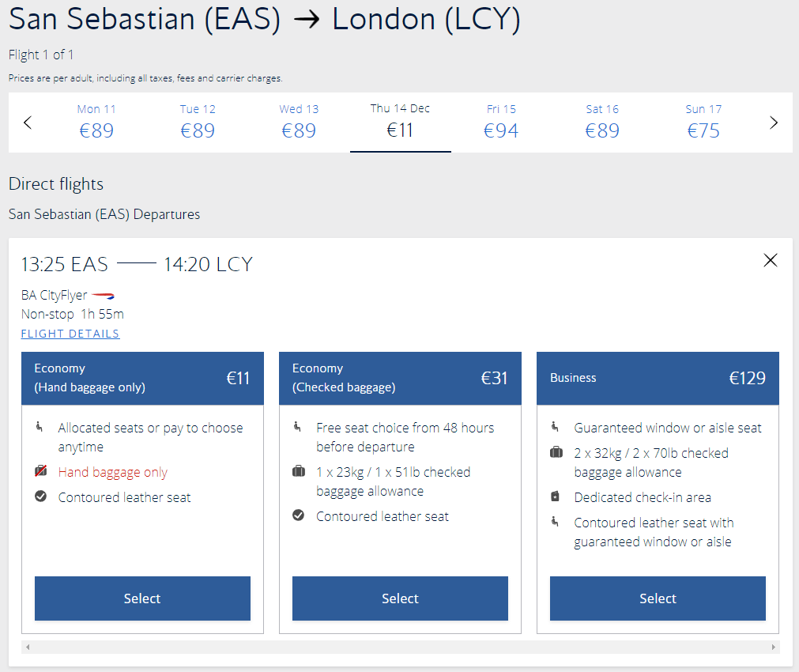The image size is (799, 672).
Task: Click the next week right arrow
Action: [x=774, y=123]
